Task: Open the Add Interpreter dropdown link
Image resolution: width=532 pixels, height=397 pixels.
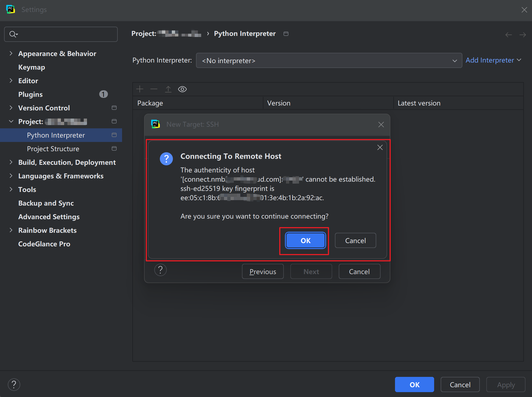Action: pyautogui.click(x=493, y=60)
